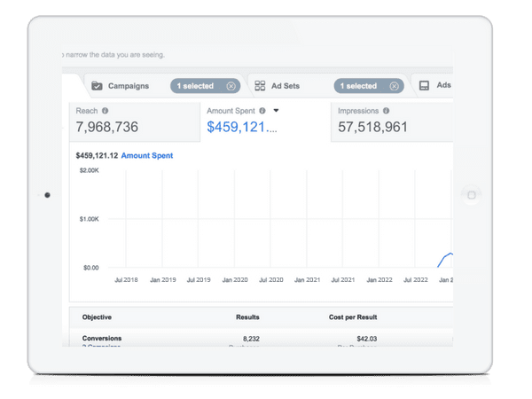Click the Objective column header
532x399 pixels.
97,317
